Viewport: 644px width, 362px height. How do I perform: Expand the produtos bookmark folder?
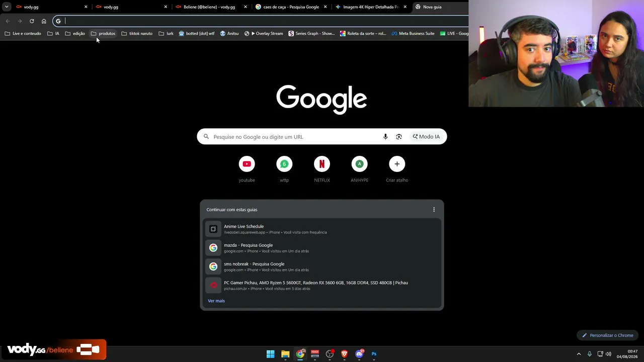pyautogui.click(x=103, y=34)
